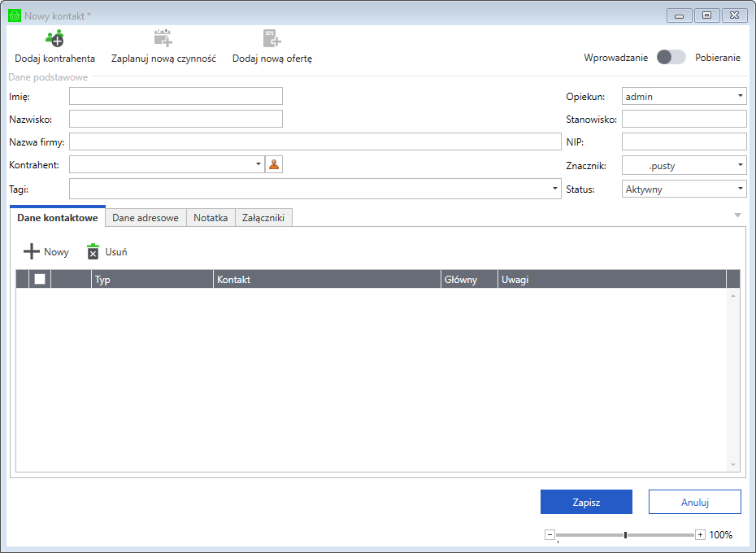This screenshot has height=553, width=756.
Task: Click the zoom slider handle
Action: [x=625, y=535]
